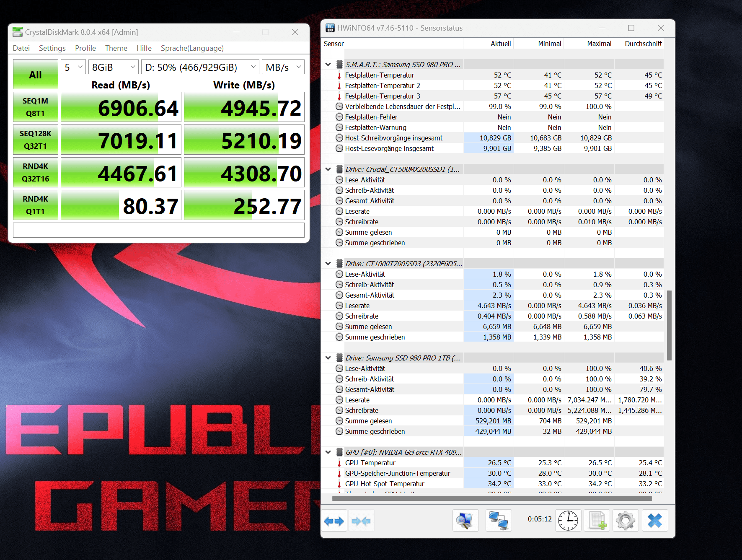Click the Durchschnitt column header
The height and width of the screenshot is (560, 742).
[x=639, y=44]
